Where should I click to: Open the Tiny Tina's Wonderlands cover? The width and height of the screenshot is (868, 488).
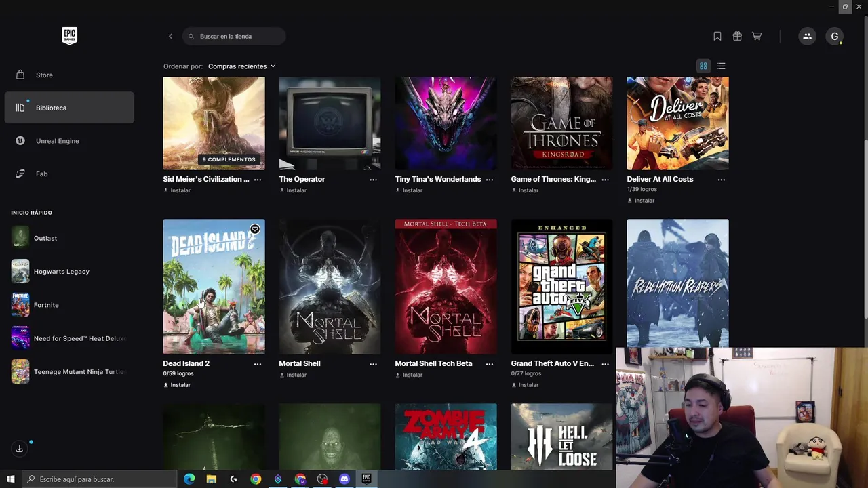tap(446, 123)
